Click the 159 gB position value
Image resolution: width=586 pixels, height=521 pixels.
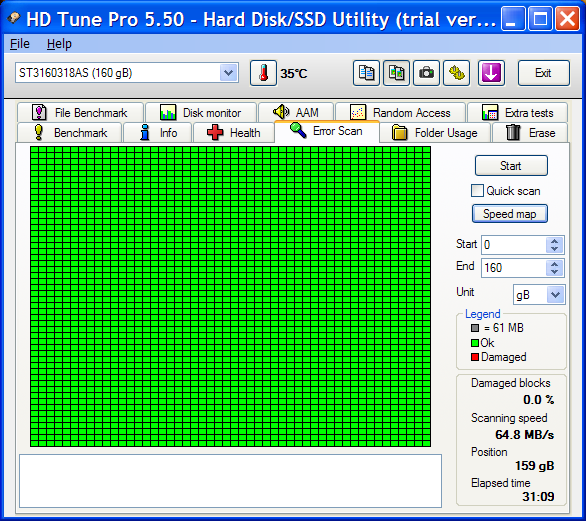coord(535,466)
